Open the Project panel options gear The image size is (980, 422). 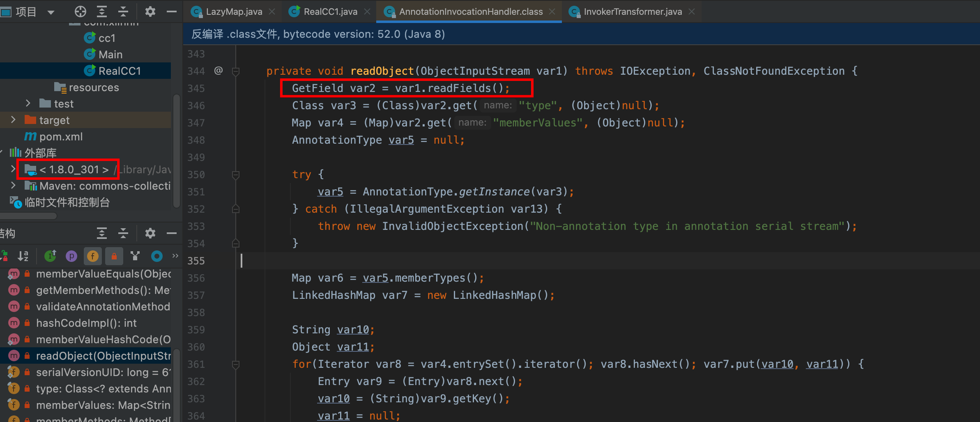pyautogui.click(x=150, y=11)
